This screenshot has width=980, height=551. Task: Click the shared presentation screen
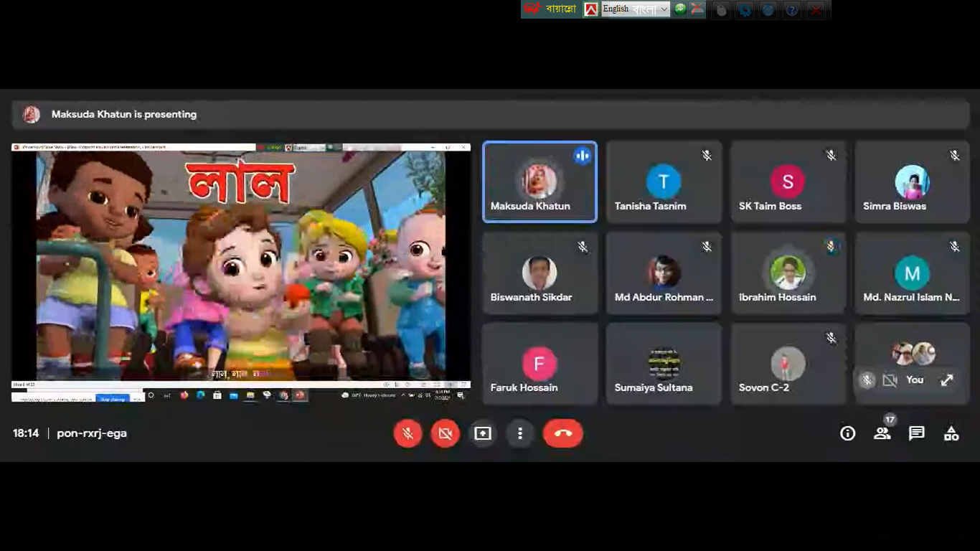pyautogui.click(x=241, y=273)
